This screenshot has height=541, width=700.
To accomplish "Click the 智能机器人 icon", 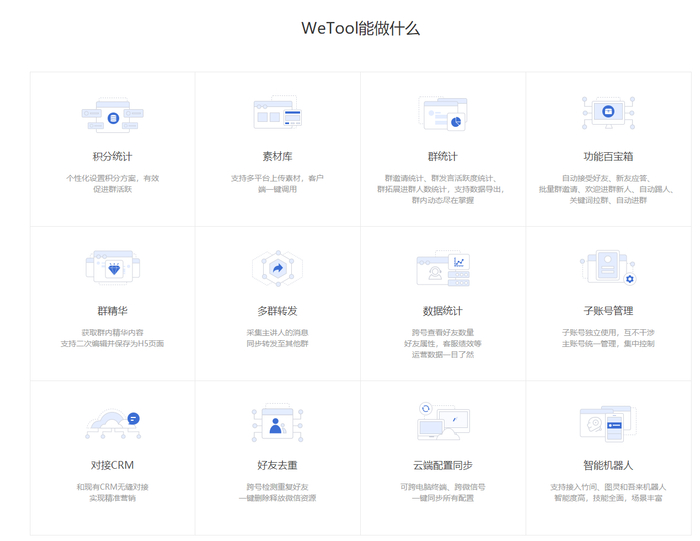I will pos(608,424).
